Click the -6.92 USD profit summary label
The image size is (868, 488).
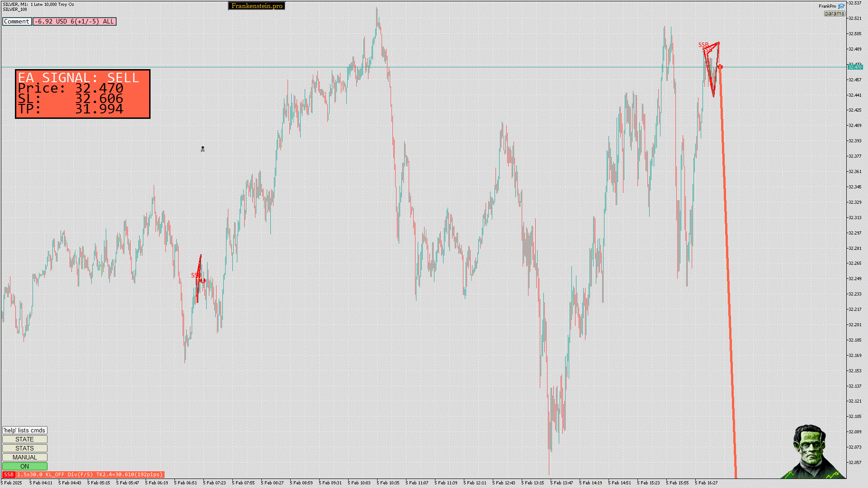pos(75,21)
